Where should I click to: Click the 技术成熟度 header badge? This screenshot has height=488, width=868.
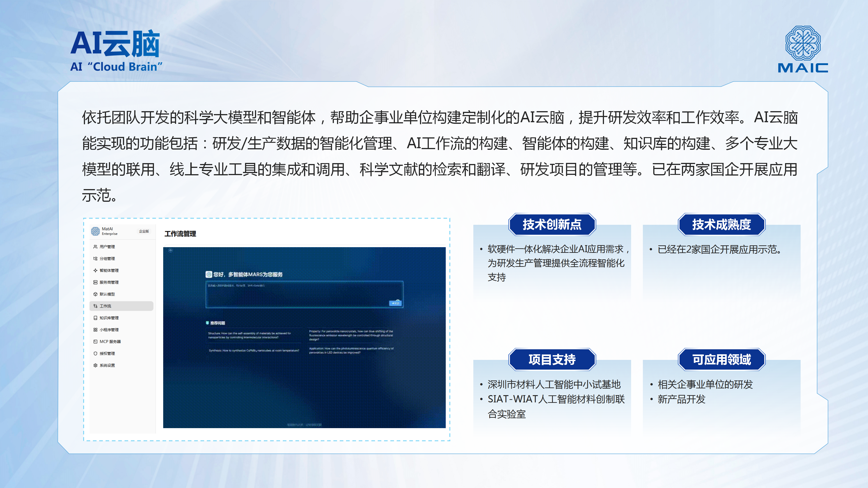click(722, 224)
